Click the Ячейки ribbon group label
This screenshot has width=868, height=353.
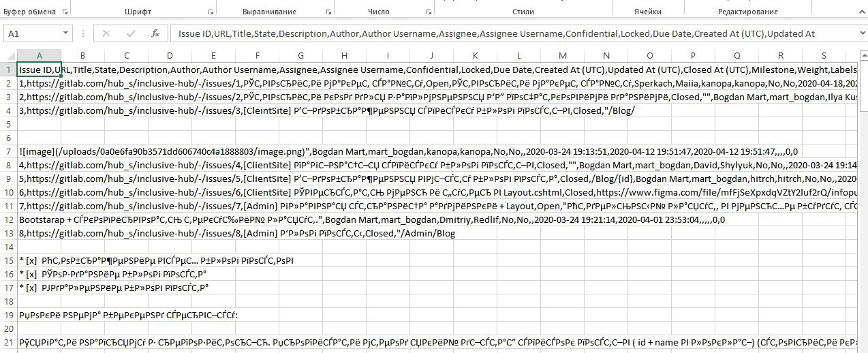click(648, 12)
